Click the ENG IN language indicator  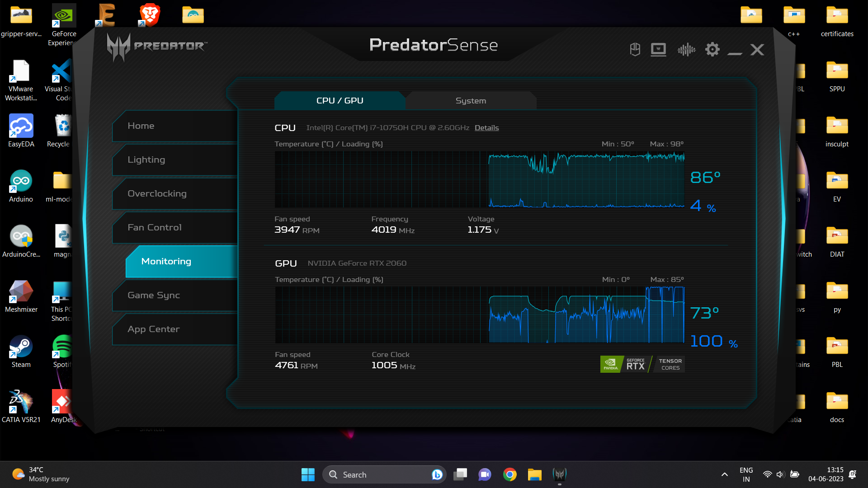[746, 474]
